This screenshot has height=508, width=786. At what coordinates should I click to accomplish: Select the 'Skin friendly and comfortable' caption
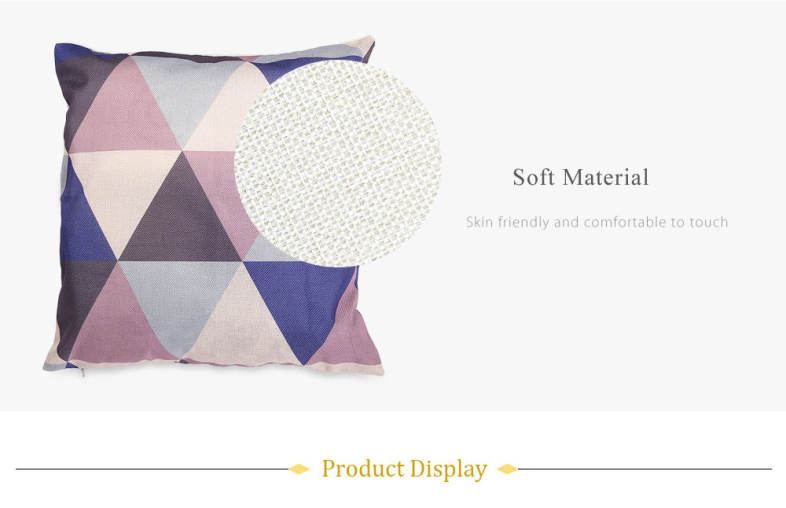pyautogui.click(x=597, y=222)
